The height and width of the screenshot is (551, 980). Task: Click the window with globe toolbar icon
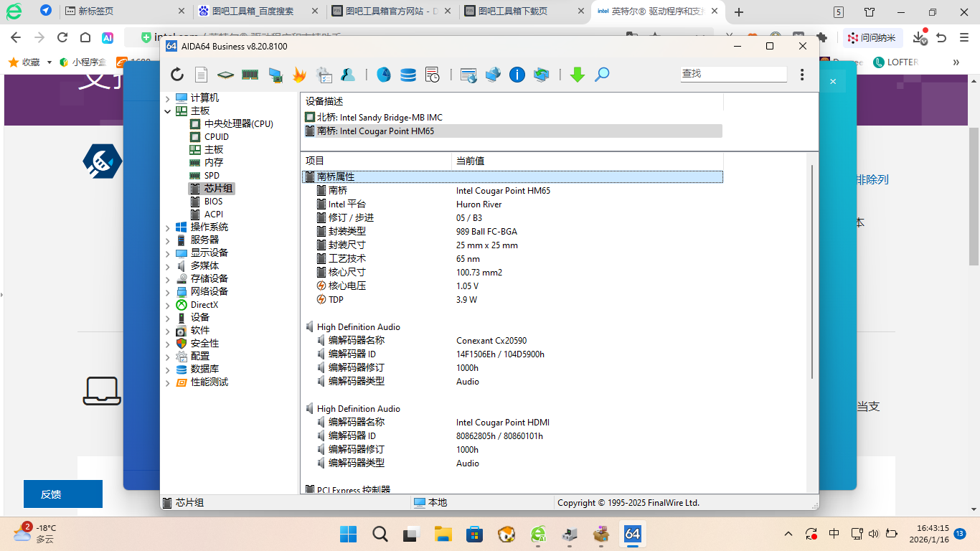[x=468, y=75]
